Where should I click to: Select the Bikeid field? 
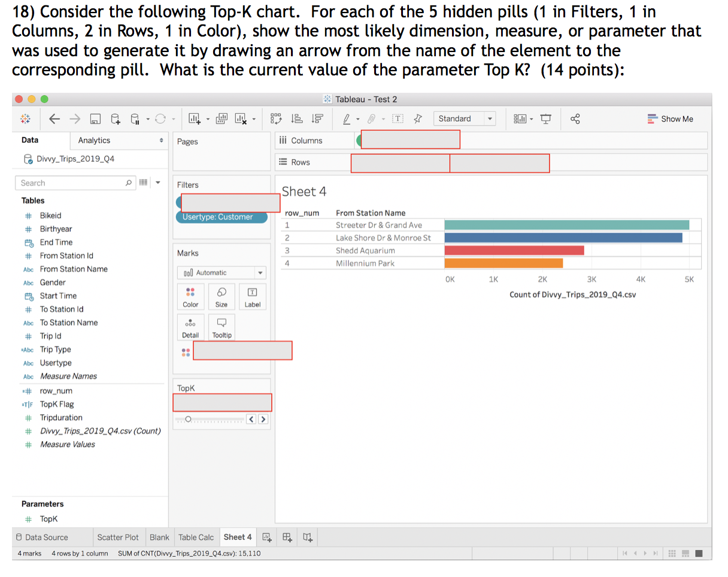click(x=50, y=215)
